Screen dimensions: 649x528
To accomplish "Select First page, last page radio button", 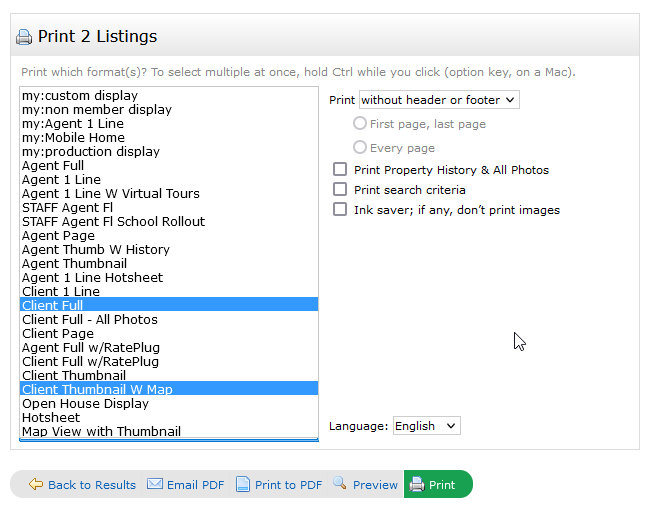I will [x=360, y=123].
